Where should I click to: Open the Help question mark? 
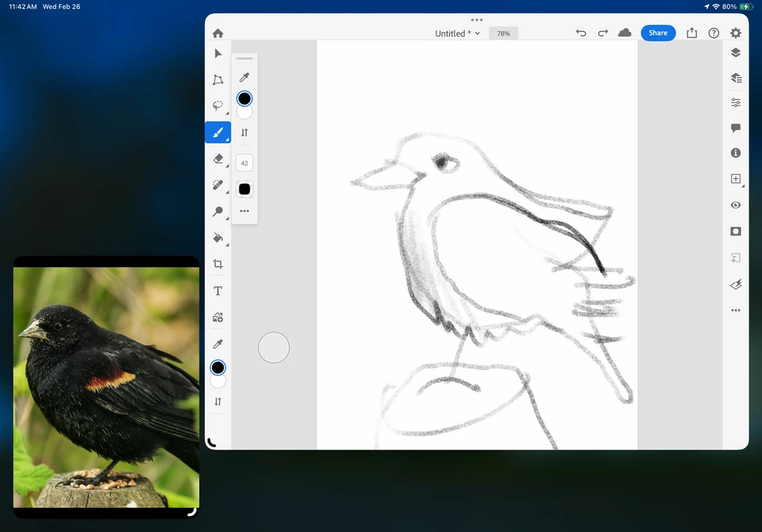coord(714,33)
